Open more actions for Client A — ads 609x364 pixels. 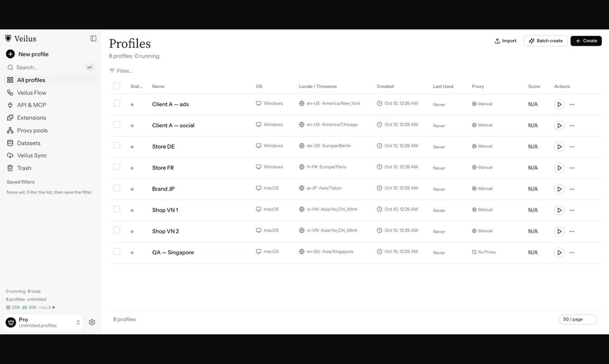(572, 104)
